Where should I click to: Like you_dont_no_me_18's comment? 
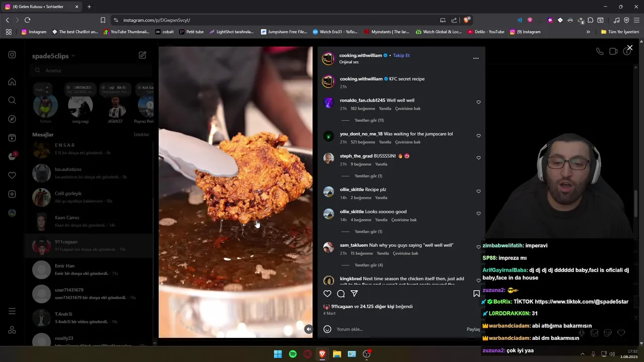(478, 136)
